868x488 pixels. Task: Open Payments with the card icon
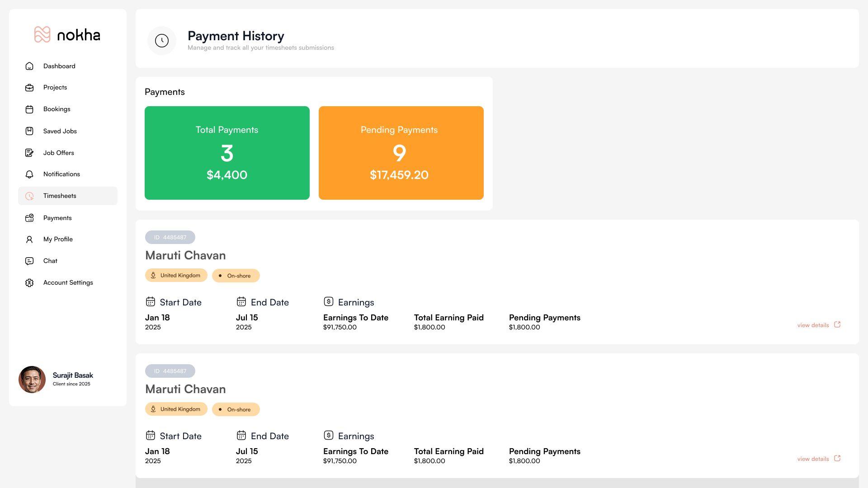(29, 218)
